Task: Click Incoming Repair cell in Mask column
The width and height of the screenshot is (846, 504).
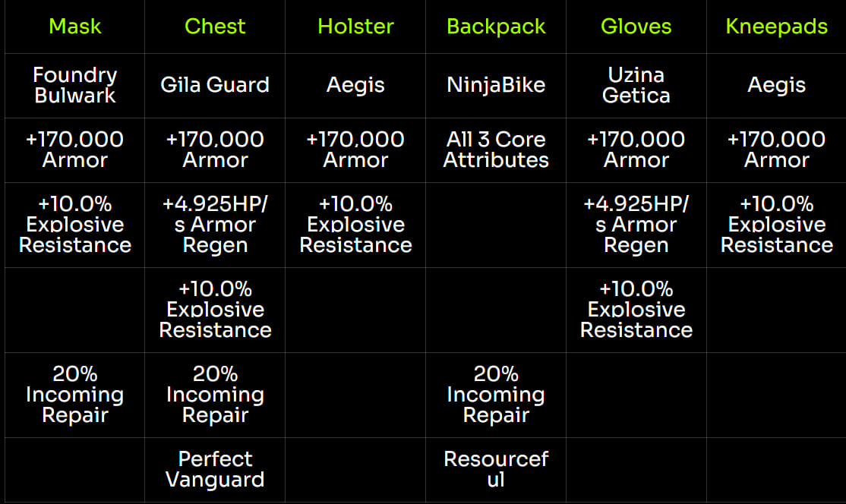Action: pyautogui.click(x=74, y=395)
